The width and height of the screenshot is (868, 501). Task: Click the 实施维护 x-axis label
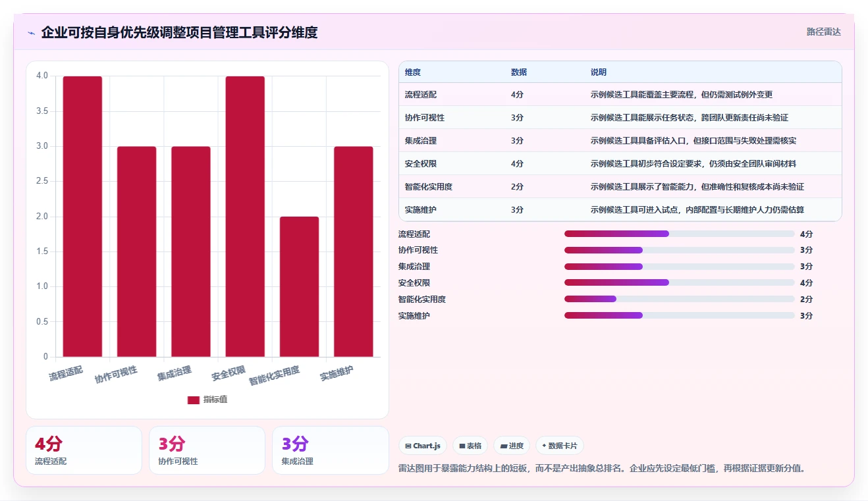[337, 373]
